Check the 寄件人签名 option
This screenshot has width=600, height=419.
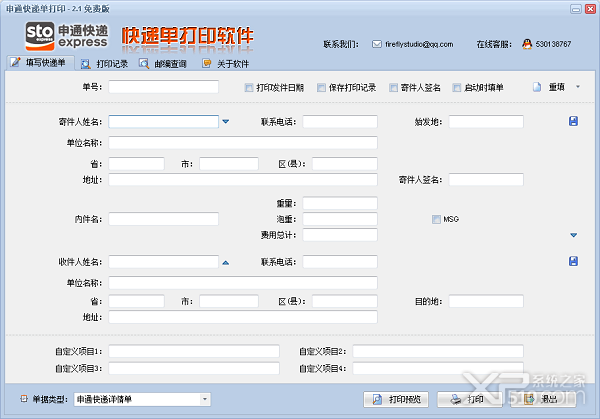393,88
